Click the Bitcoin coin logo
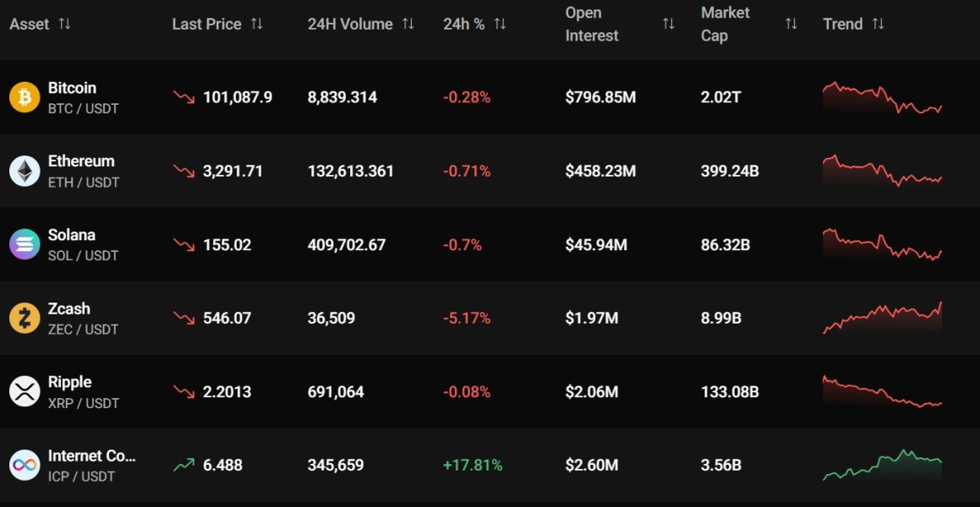980x507 pixels. [25, 97]
